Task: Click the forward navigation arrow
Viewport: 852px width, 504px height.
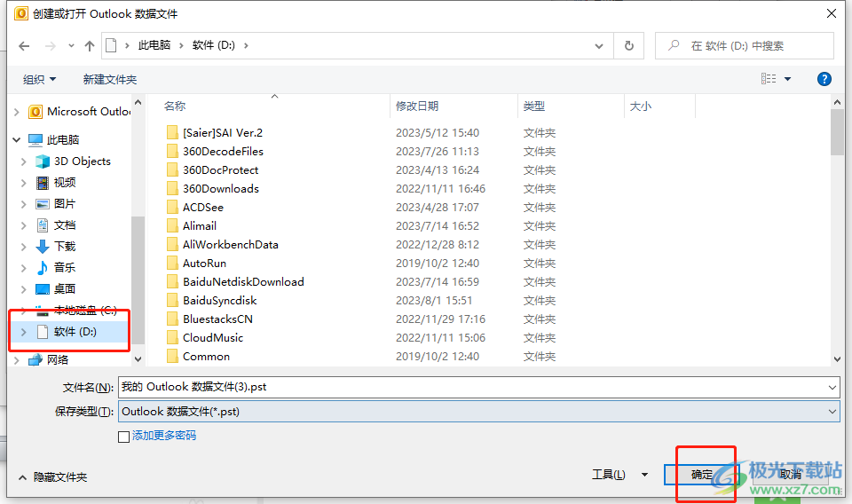Action: (x=51, y=46)
